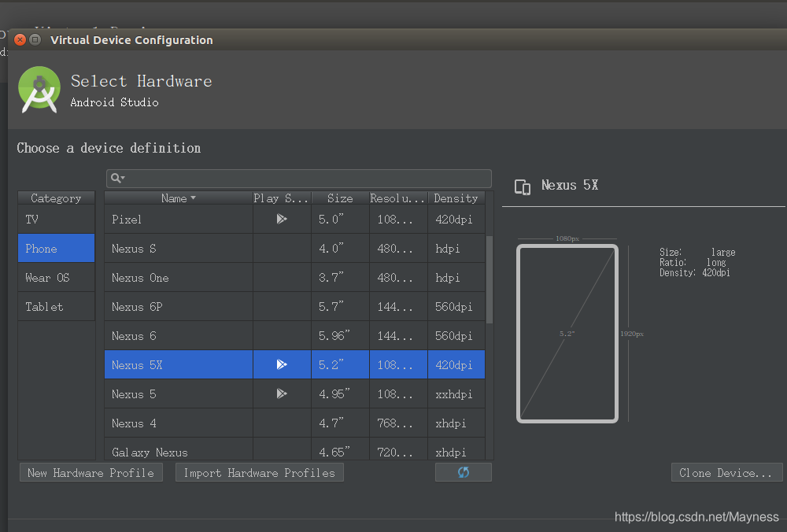The image size is (787, 532).
Task: Click the Category column header
Action: (56, 198)
